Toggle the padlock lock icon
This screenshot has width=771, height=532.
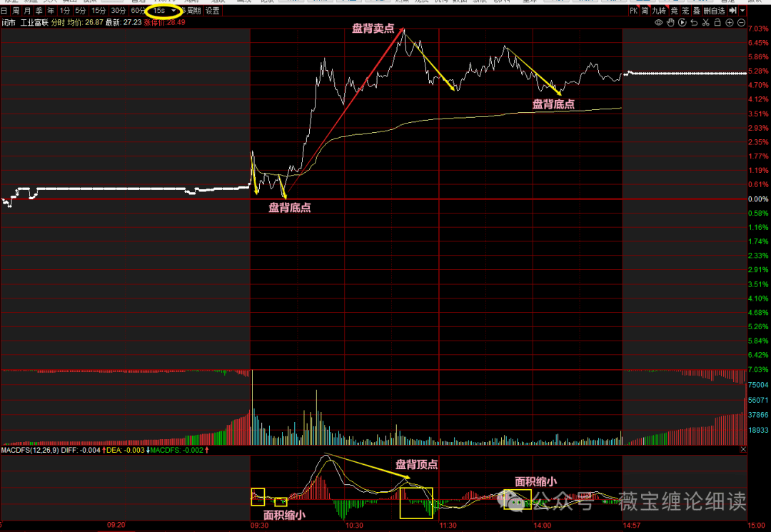[717, 23]
